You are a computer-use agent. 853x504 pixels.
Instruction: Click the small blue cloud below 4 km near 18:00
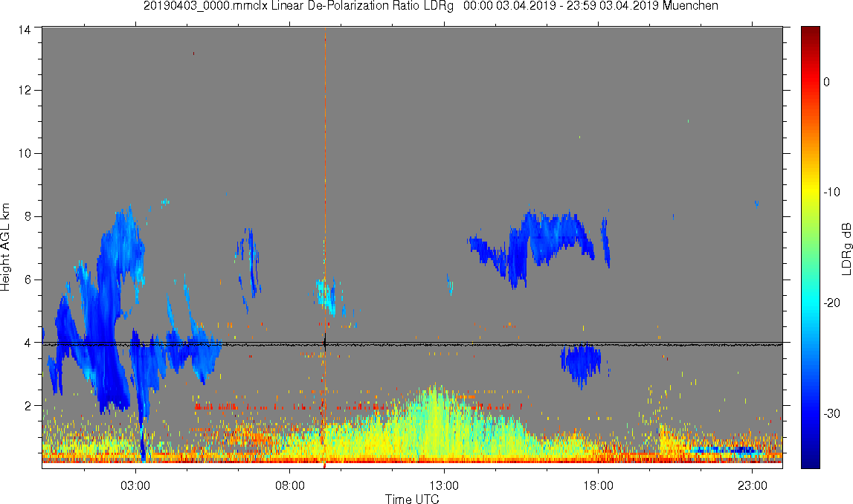click(581, 361)
